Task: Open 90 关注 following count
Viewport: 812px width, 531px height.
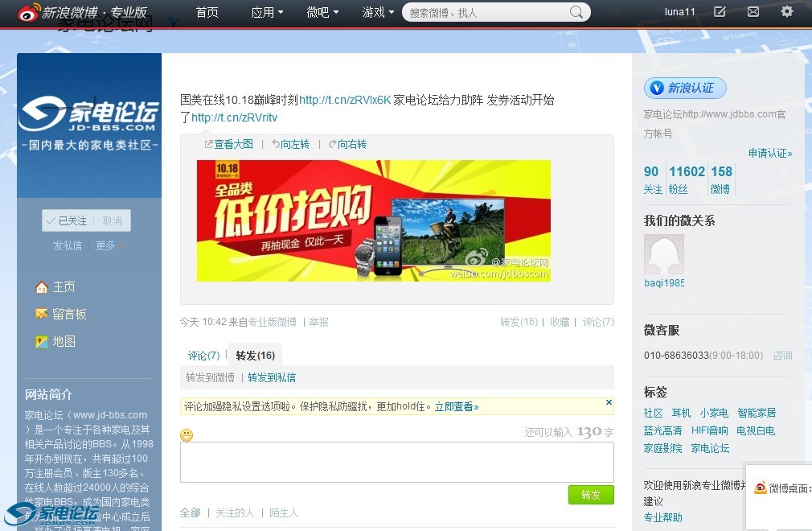Action: pos(653,179)
